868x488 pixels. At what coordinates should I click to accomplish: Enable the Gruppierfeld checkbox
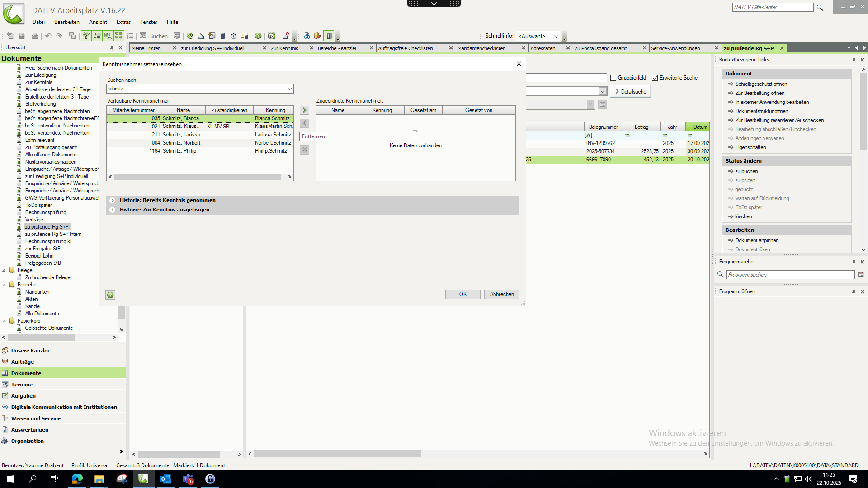coord(613,78)
